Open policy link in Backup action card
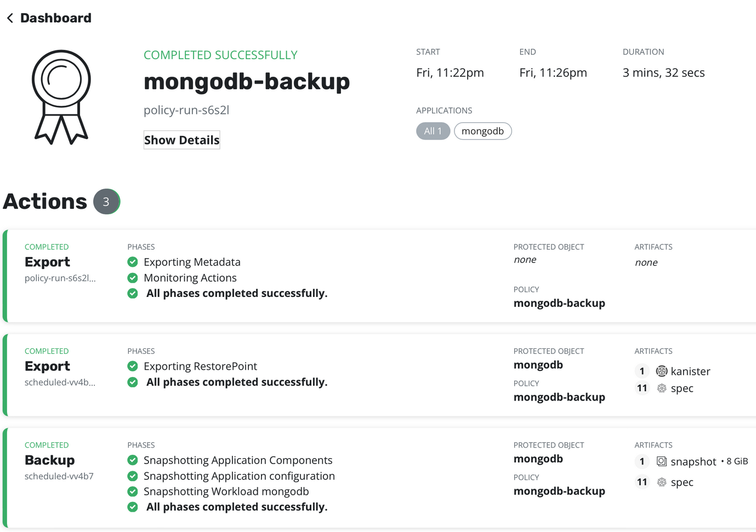756x532 pixels. [559, 491]
